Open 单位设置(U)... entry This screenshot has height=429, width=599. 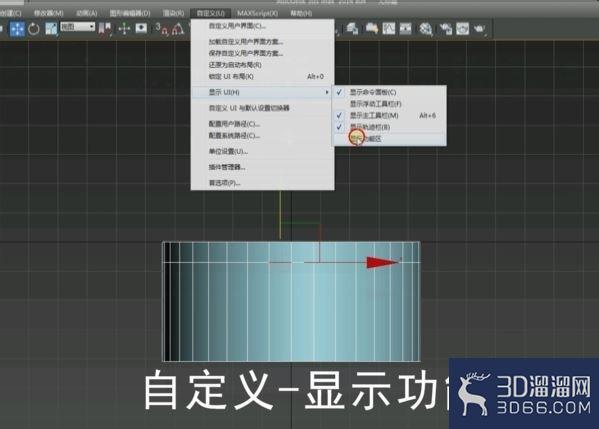[x=262, y=151]
